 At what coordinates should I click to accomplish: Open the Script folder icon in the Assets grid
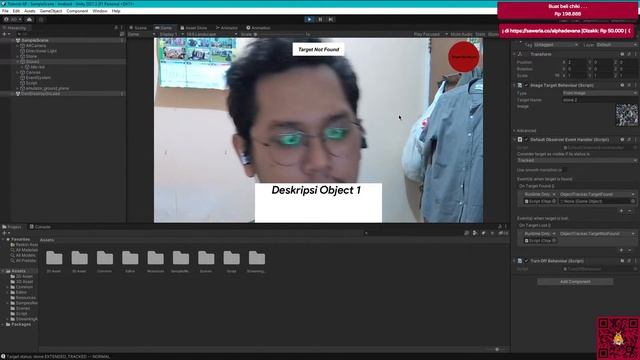231,258
